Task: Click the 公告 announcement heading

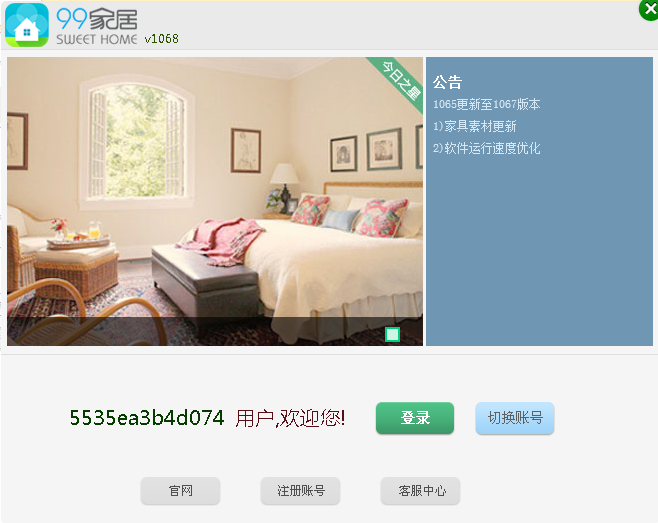Action: click(447, 82)
